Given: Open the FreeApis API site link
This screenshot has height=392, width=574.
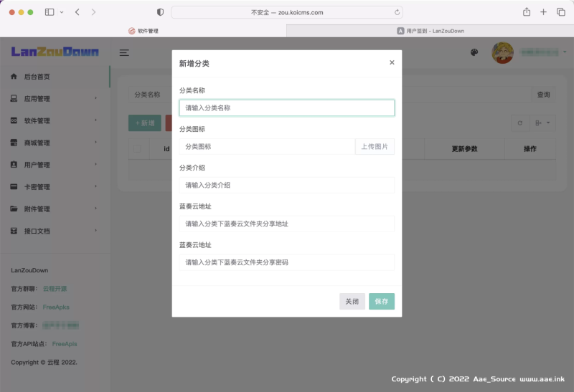Looking at the screenshot, I should pyautogui.click(x=65, y=344).
